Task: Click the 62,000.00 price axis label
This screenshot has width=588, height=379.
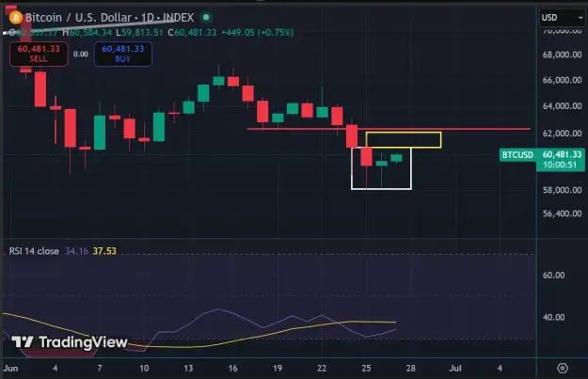Action: pos(562,134)
